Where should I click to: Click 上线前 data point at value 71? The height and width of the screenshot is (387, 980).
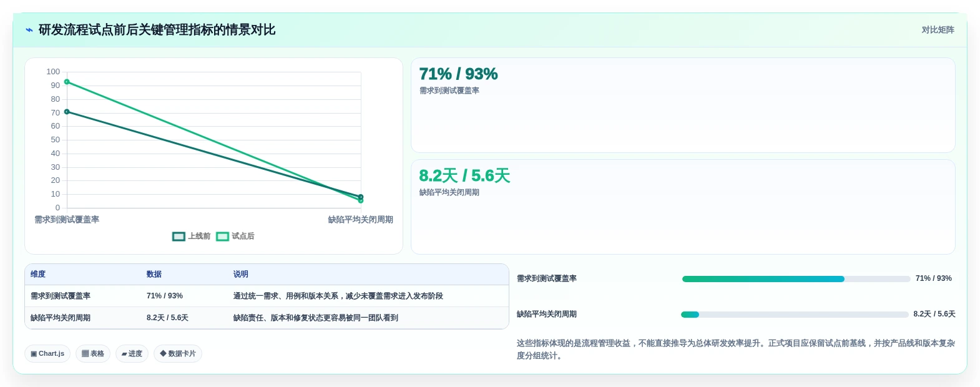click(67, 112)
